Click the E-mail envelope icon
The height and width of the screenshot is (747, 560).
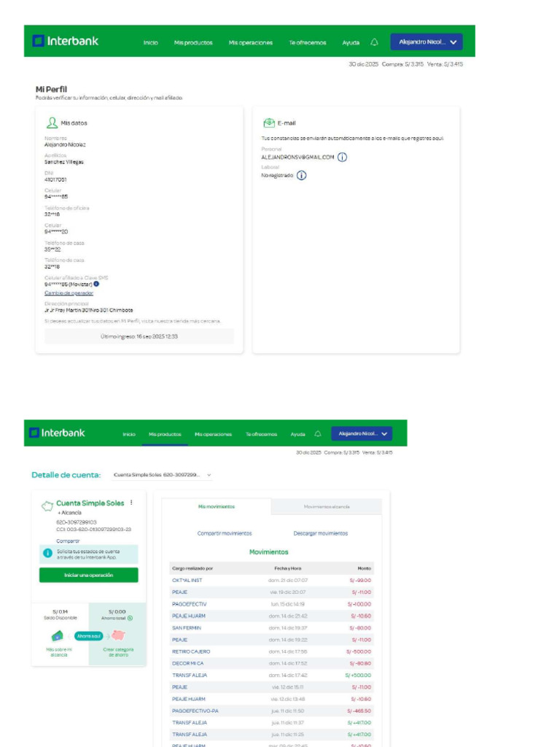point(269,123)
